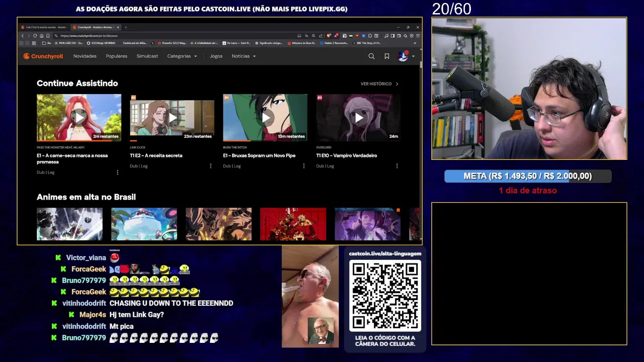This screenshot has width=644, height=362.
Task: Play Pass the Monster Meat episode
Action: pyautogui.click(x=79, y=118)
